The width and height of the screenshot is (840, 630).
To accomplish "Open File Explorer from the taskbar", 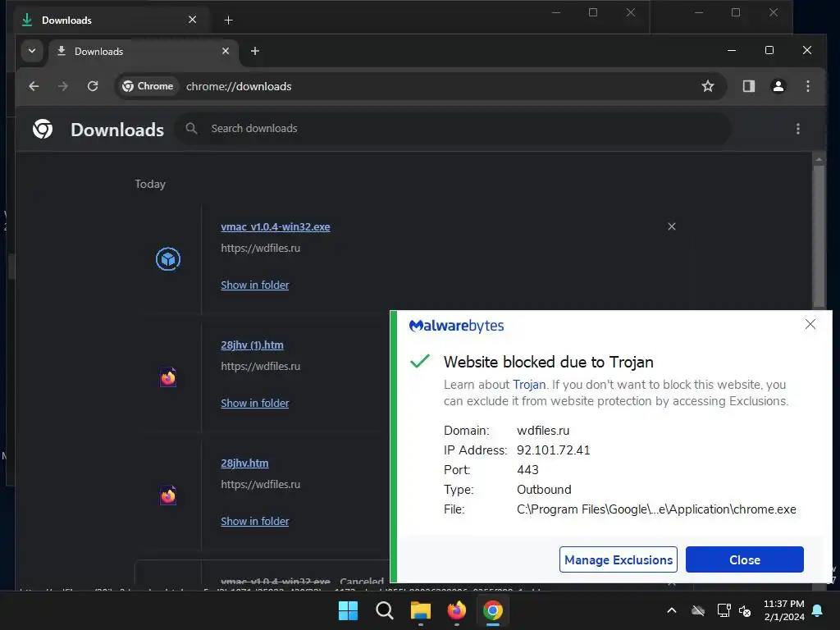I will tap(421, 610).
